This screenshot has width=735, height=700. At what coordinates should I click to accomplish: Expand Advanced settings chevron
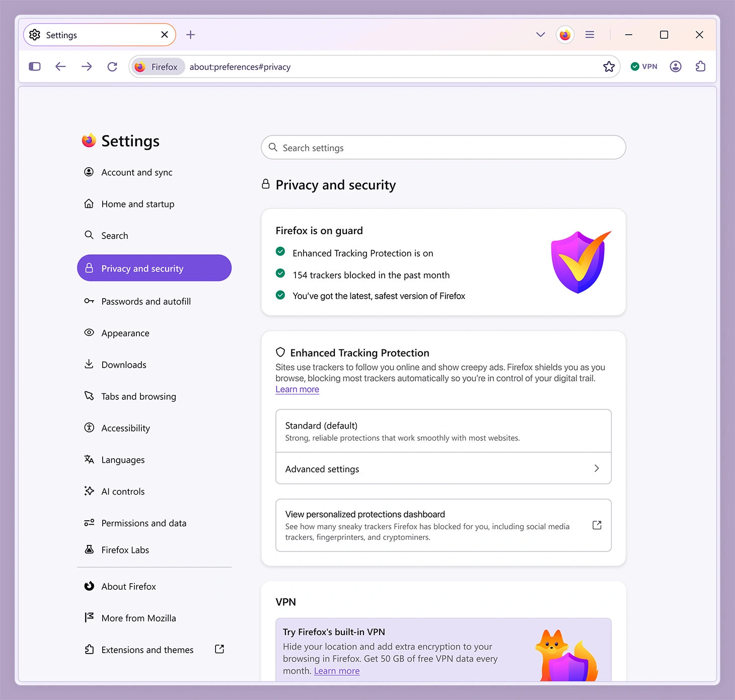(597, 468)
